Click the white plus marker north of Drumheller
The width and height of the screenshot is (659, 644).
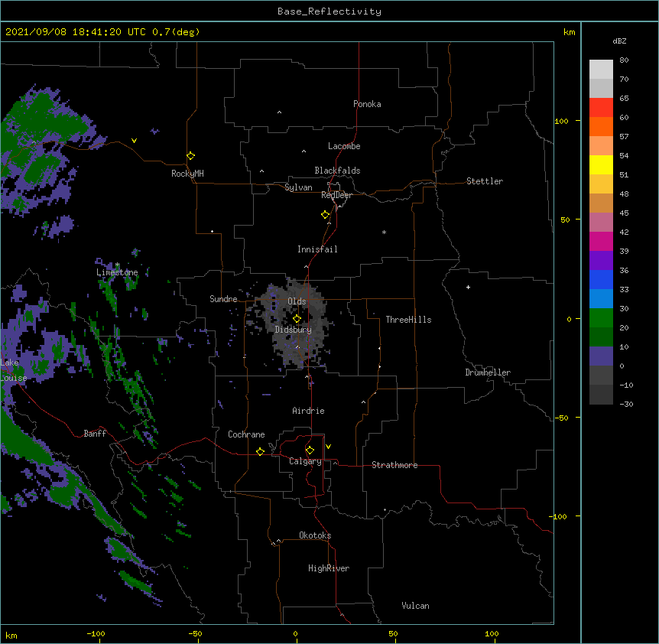[x=468, y=287]
